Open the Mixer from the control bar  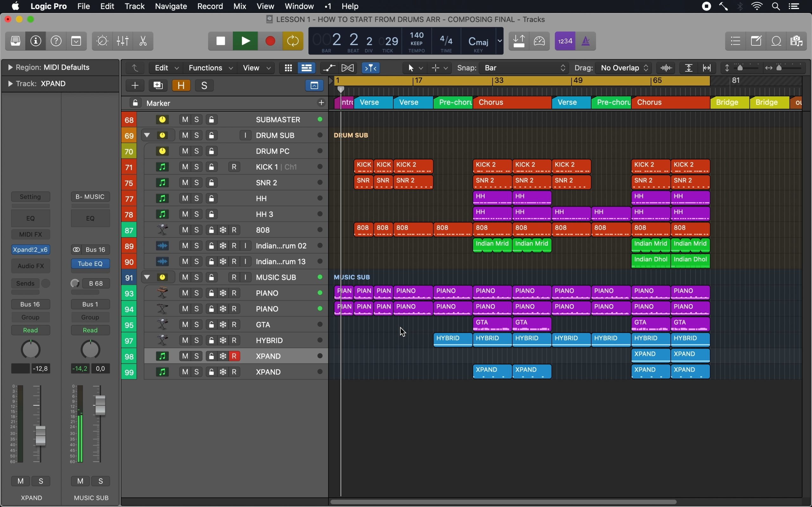click(x=123, y=41)
